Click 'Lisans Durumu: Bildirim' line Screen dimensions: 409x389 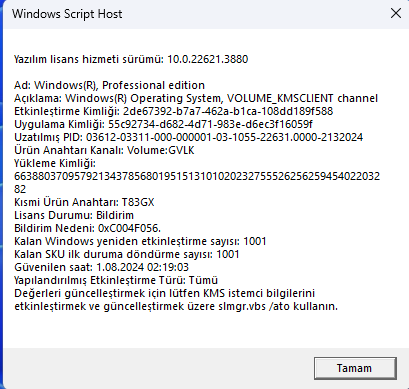(74, 215)
